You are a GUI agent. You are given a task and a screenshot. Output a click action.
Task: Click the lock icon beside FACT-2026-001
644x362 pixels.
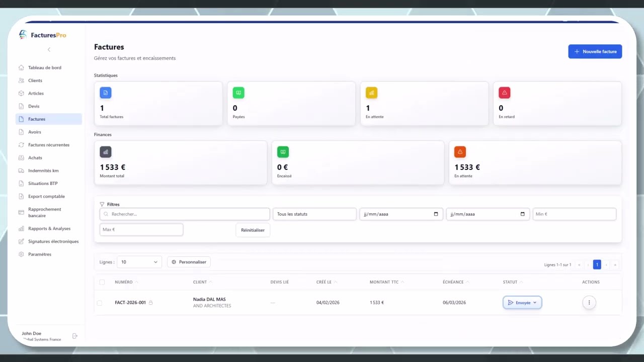click(x=150, y=303)
